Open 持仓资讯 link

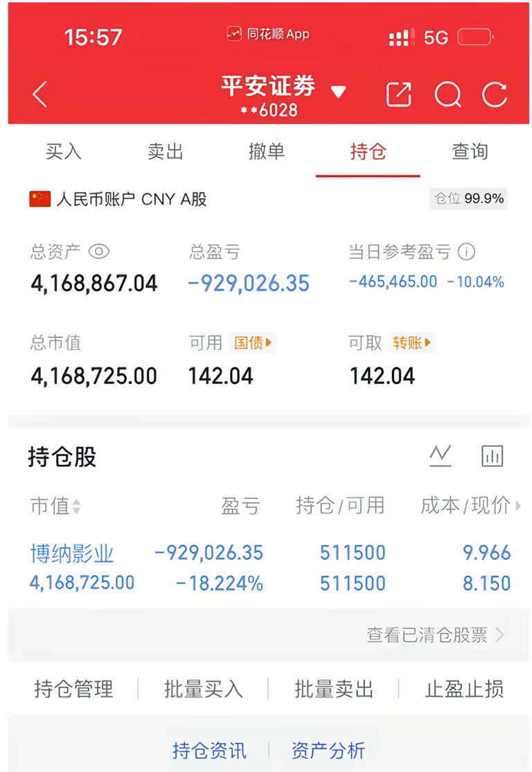point(209,751)
